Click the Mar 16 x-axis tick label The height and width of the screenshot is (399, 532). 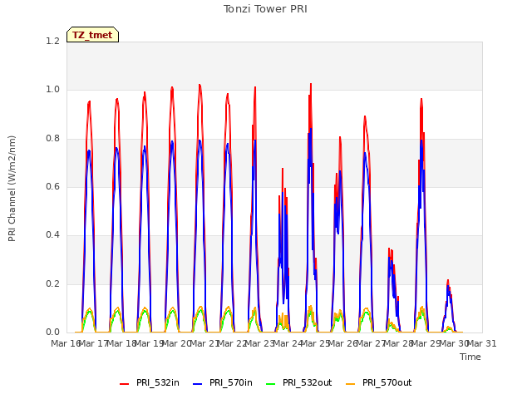coord(66,343)
